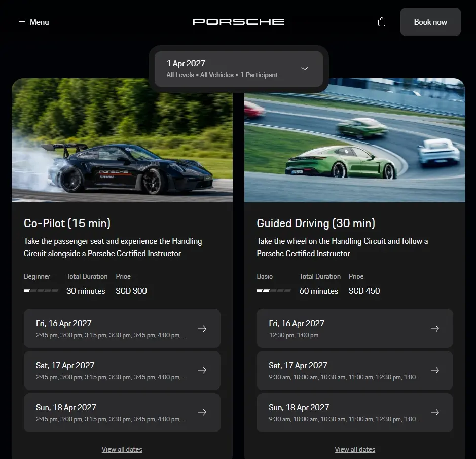Select Guided Driving Sun, 18 Apr 2027 slot
The image size is (476, 459).
click(354, 412)
